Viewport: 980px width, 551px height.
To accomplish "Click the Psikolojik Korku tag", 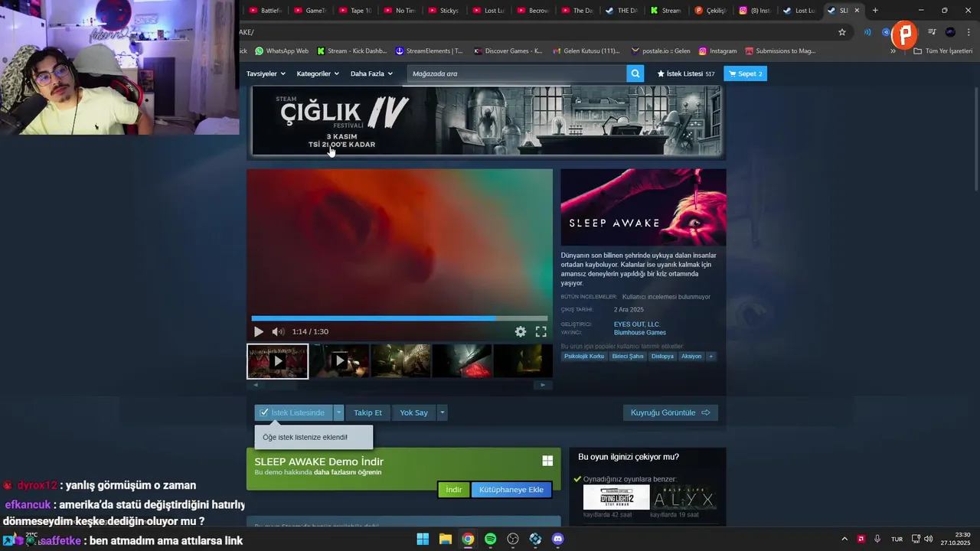I will (584, 357).
